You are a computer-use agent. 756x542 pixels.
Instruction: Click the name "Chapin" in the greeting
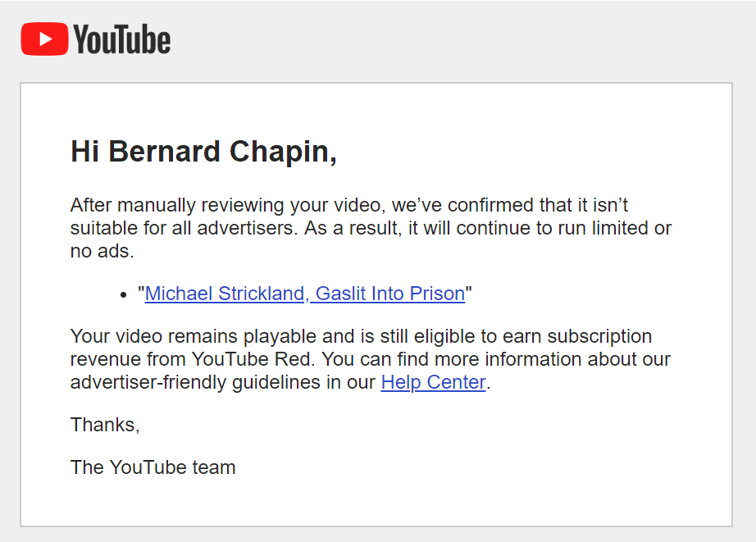point(283,152)
